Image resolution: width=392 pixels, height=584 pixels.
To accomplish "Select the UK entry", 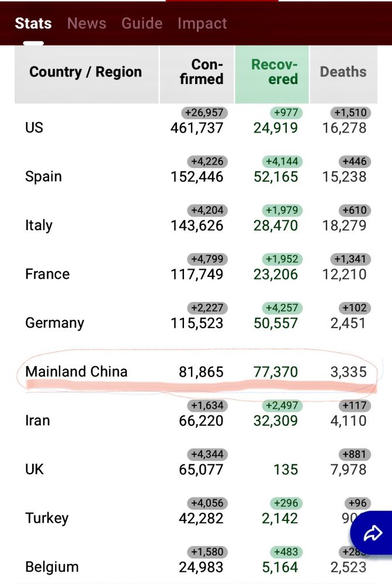I will coord(34,470).
